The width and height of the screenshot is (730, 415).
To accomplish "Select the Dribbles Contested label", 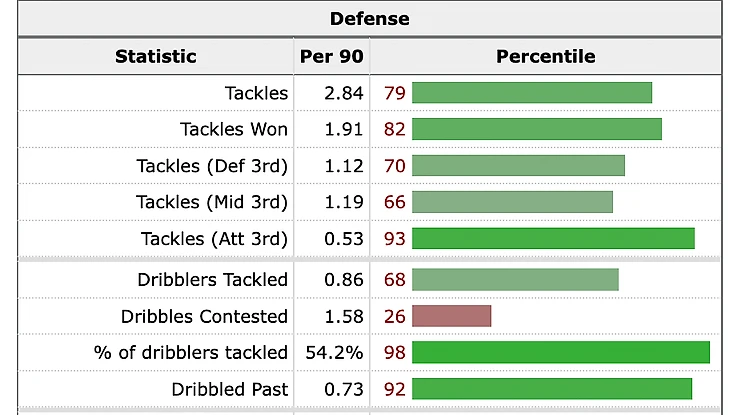I will 204,316.
